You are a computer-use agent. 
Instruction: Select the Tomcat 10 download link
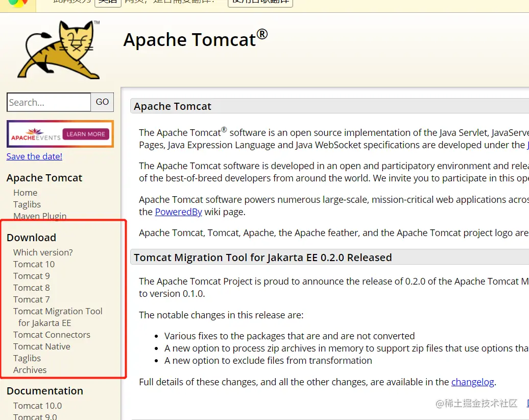[x=34, y=264]
